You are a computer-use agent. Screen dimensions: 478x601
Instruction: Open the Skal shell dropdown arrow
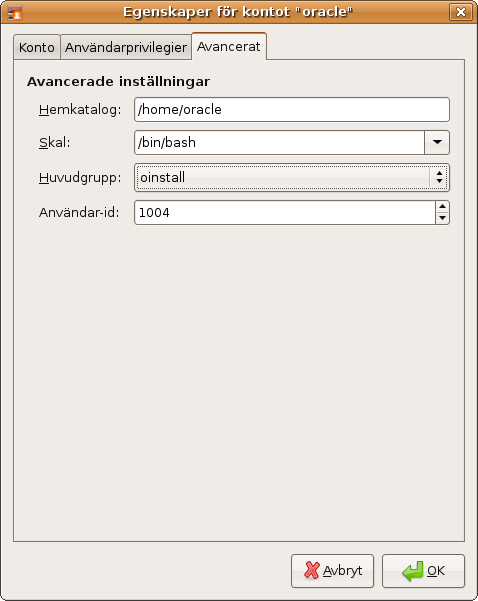click(x=437, y=142)
